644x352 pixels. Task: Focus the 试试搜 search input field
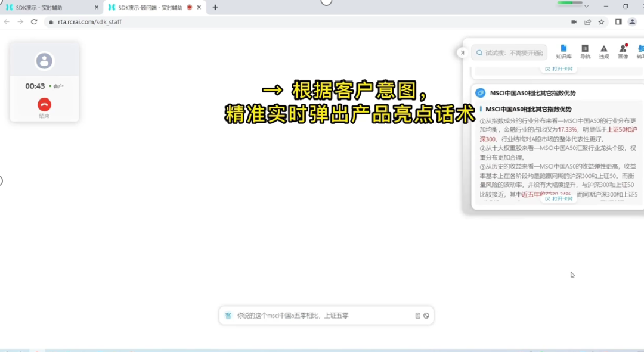[509, 53]
